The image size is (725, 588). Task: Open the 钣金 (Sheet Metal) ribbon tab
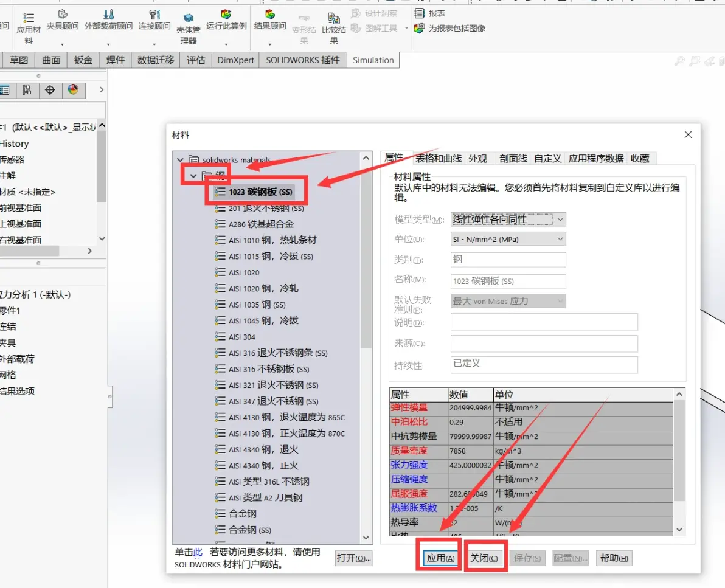[83, 60]
